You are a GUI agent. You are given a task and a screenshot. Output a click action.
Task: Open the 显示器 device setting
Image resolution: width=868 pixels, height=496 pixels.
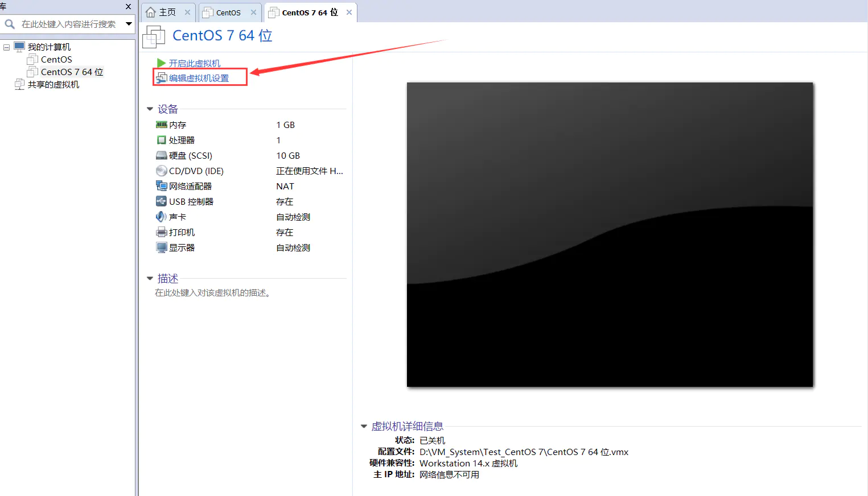(182, 247)
